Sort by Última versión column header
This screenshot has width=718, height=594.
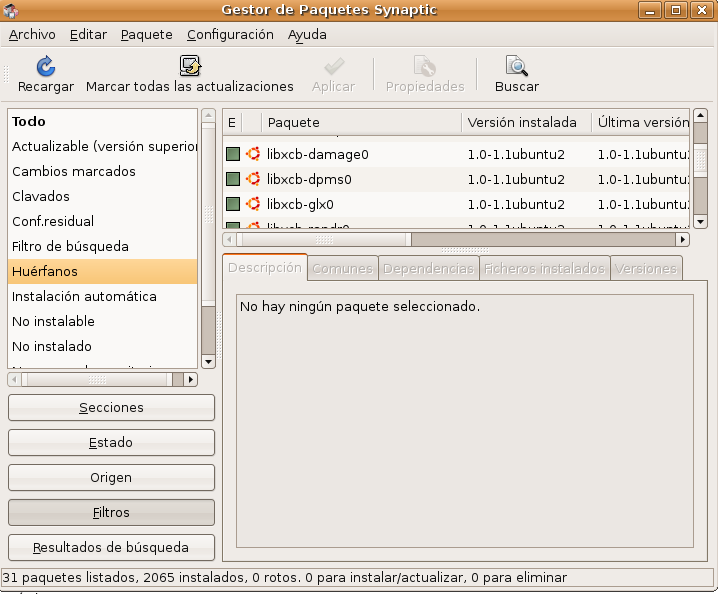click(x=640, y=122)
